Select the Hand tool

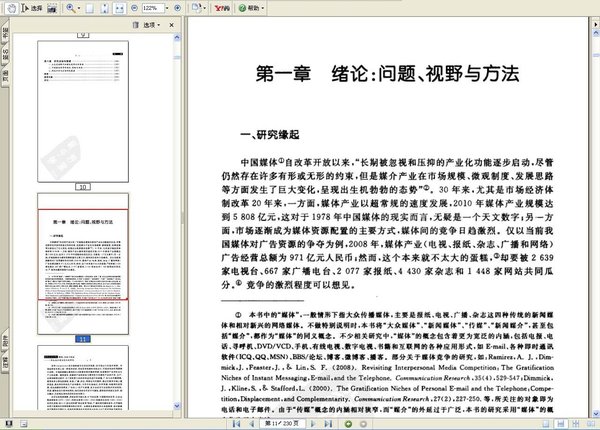click(12, 8)
